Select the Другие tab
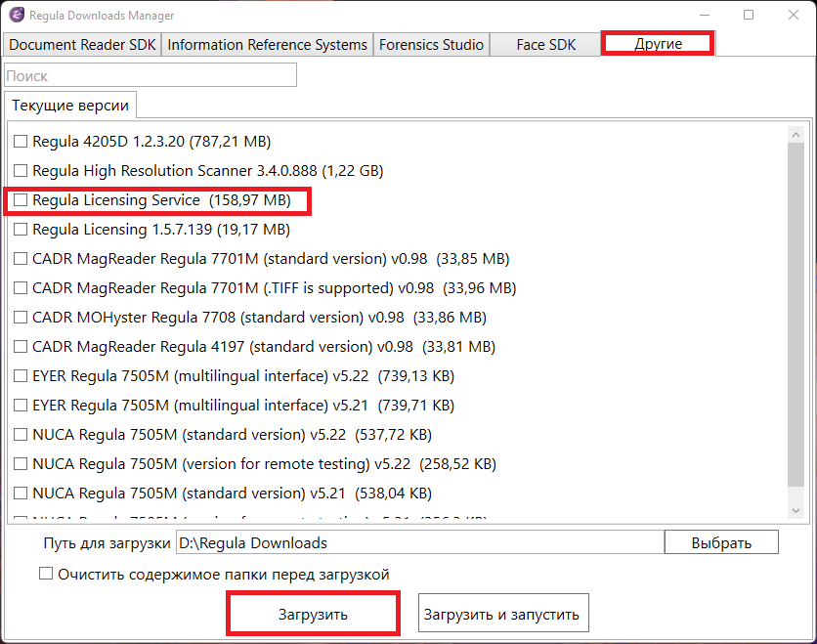 [658, 44]
